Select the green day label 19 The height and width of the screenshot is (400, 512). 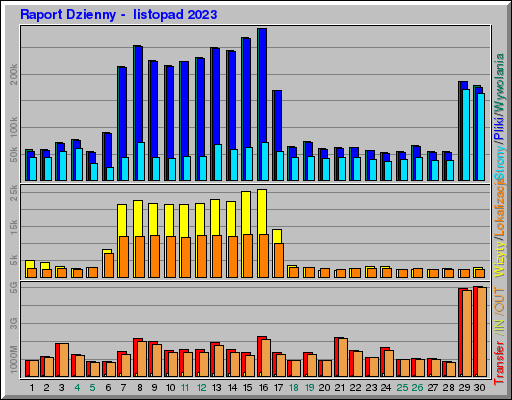(309, 388)
